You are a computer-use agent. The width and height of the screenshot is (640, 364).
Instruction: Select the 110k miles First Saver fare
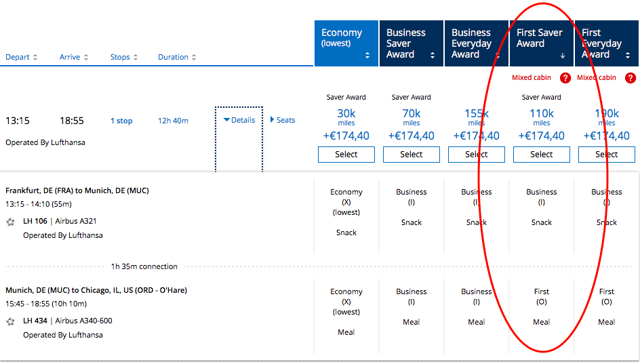tap(541, 155)
